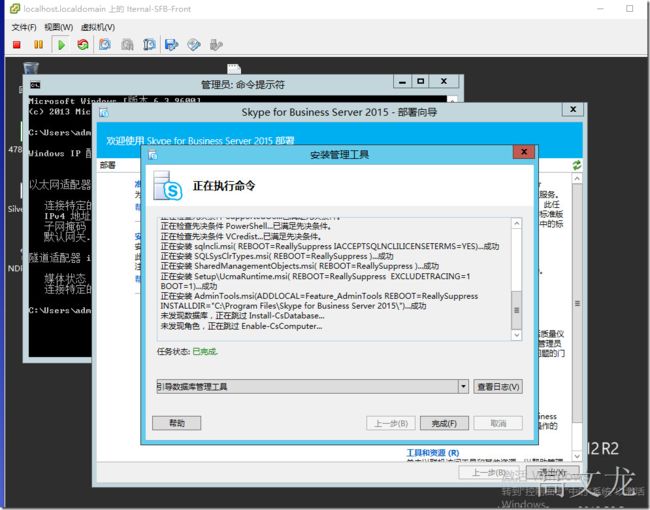Click the 工具和资源 (R) link
Image resolution: width=650 pixels, height=510 pixels.
433,453
